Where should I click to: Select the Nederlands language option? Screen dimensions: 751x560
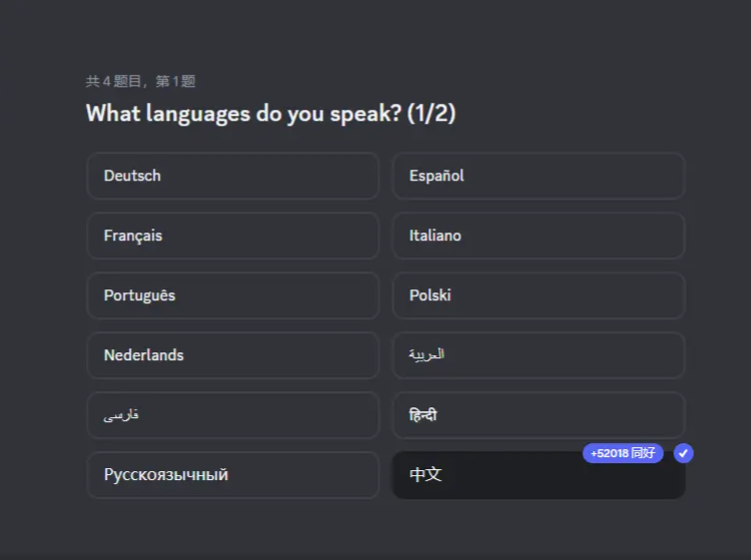point(233,355)
